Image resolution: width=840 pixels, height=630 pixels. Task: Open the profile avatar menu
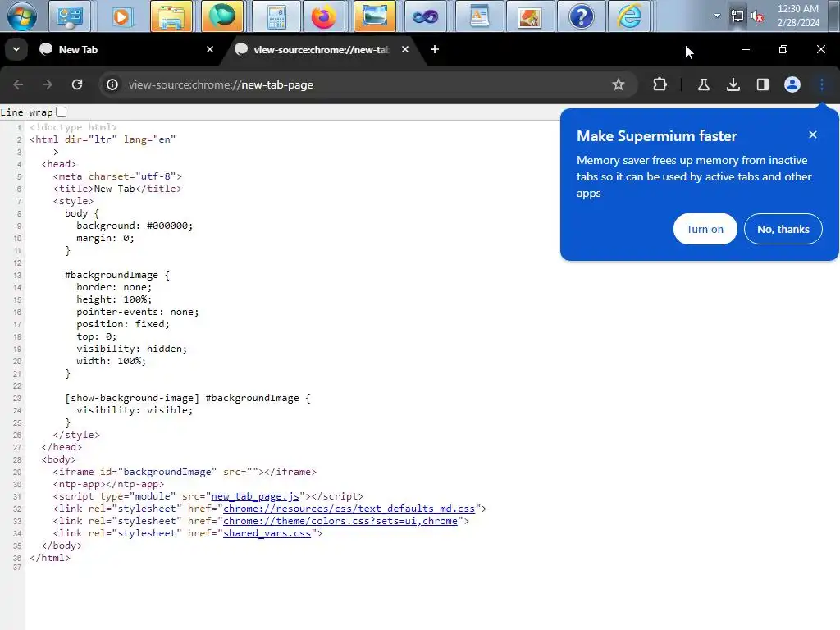792,84
